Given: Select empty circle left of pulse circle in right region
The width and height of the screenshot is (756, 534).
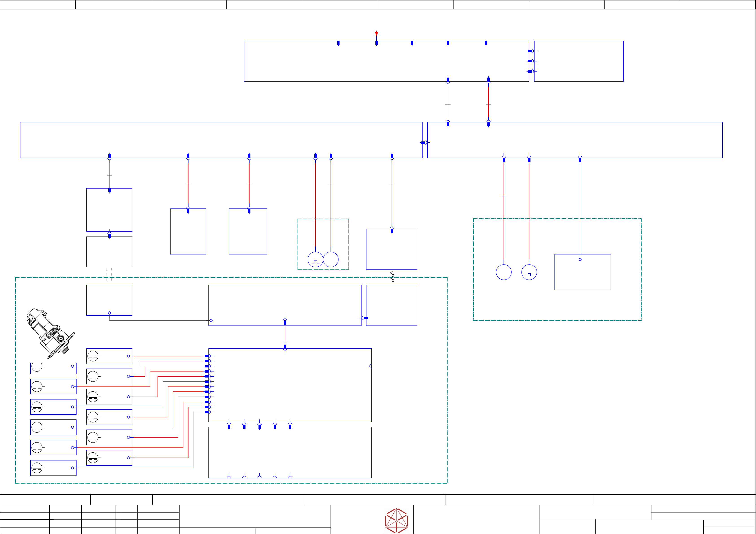Looking at the screenshot, I should (x=504, y=272).
